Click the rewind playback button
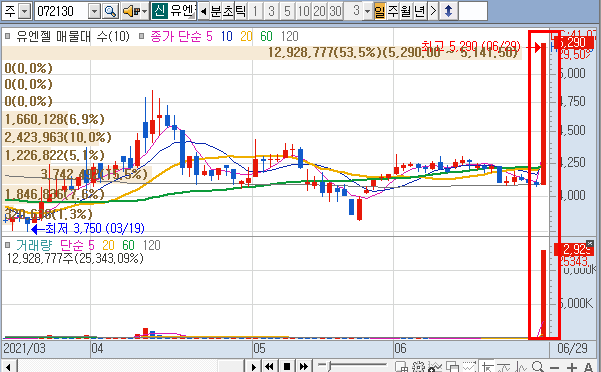Image resolution: width=601 pixels, height=372 pixels. [269, 367]
